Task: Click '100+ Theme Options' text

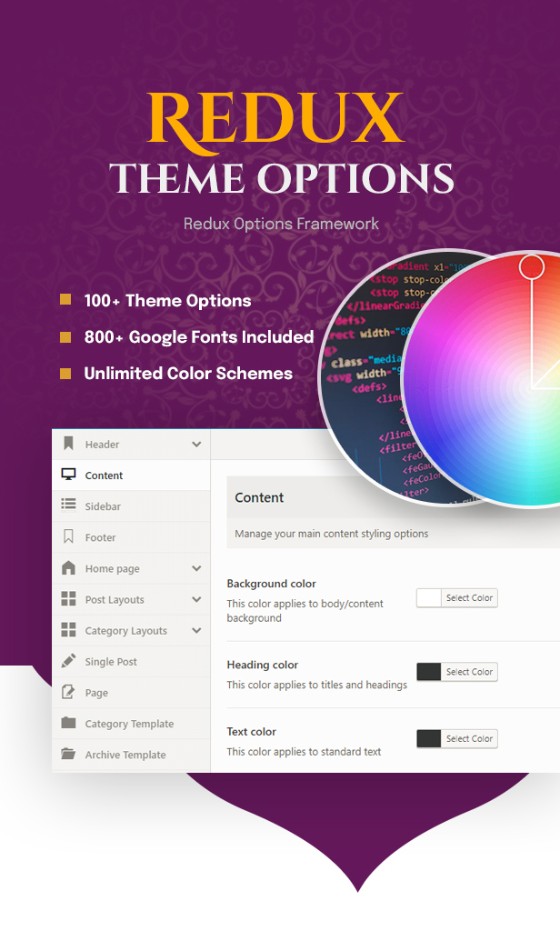Action: pyautogui.click(x=167, y=300)
